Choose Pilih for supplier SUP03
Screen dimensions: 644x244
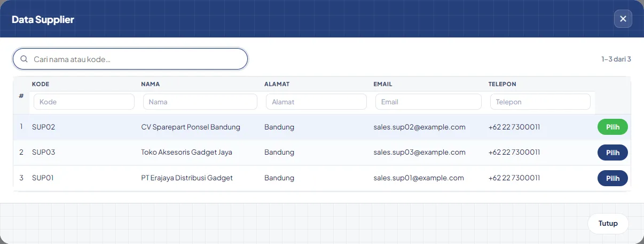pyautogui.click(x=612, y=152)
